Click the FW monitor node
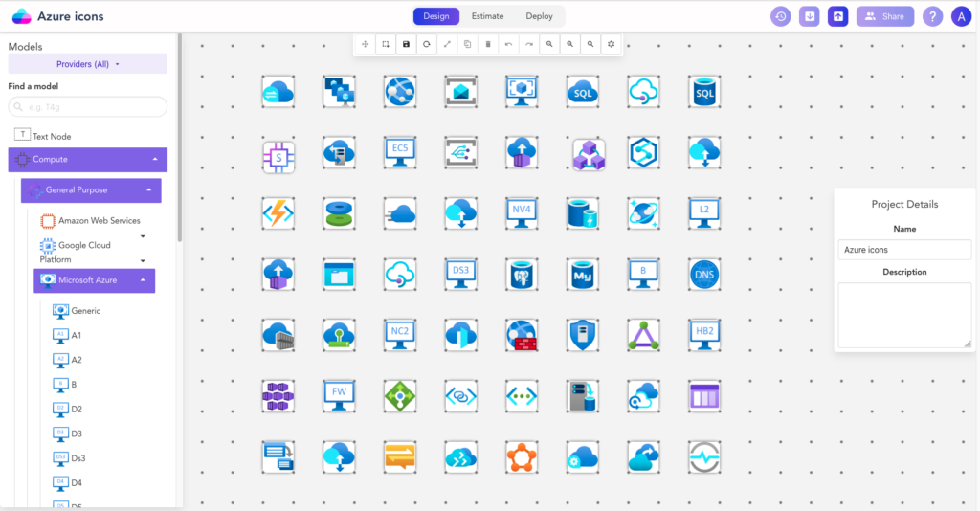This screenshot has width=980, height=511. (339, 396)
